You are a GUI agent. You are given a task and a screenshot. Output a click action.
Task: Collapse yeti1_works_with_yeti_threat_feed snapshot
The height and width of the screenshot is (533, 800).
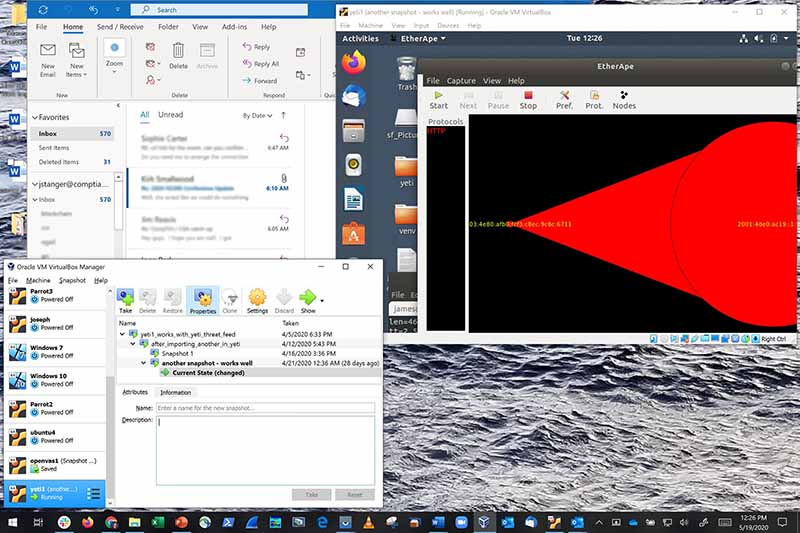point(122,335)
